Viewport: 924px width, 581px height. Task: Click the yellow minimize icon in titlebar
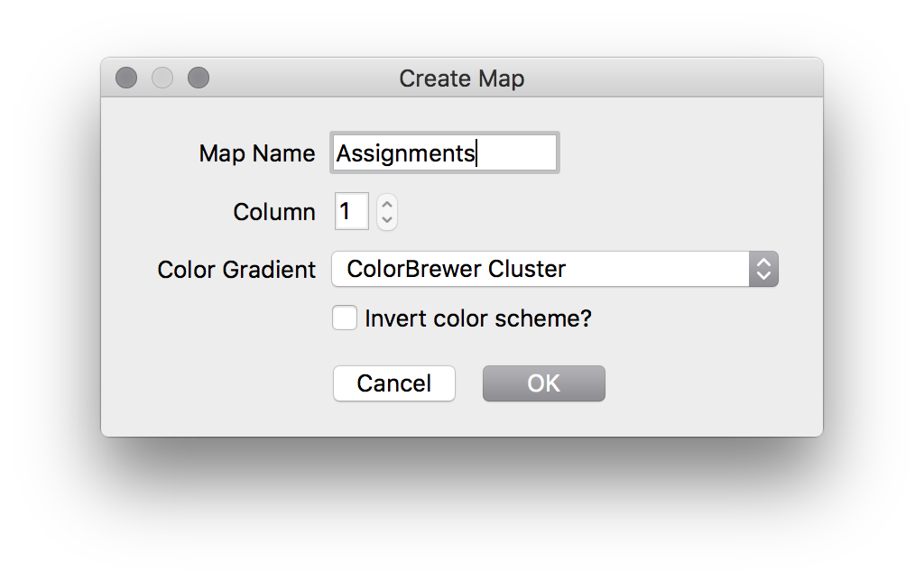point(162,78)
